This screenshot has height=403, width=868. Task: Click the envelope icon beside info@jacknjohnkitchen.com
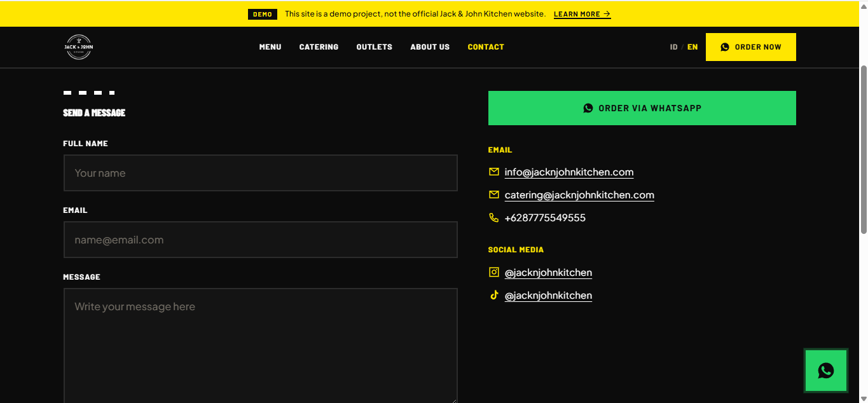[x=494, y=172]
